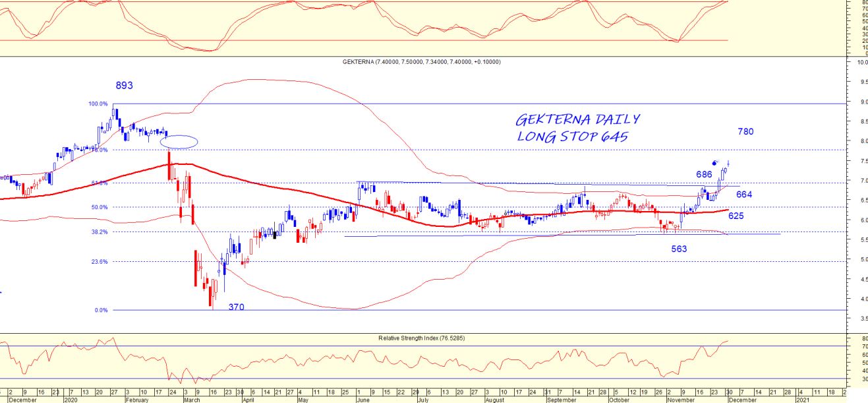
Task: Click the GEKTERNA DAILY handwritten text
Action: 577,120
